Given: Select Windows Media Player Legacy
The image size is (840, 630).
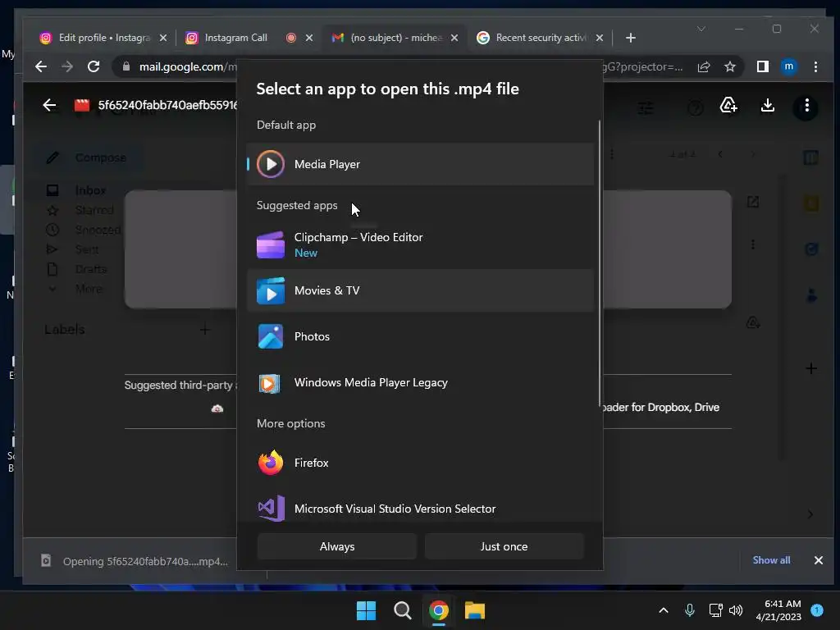Looking at the screenshot, I should pyautogui.click(x=421, y=382).
